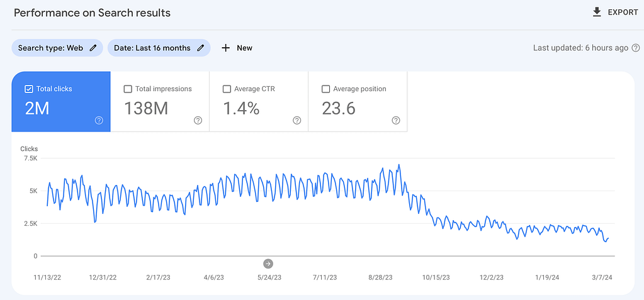This screenshot has height=300, width=644.
Task: Open the Date: Last 16 months chip
Action: 159,48
